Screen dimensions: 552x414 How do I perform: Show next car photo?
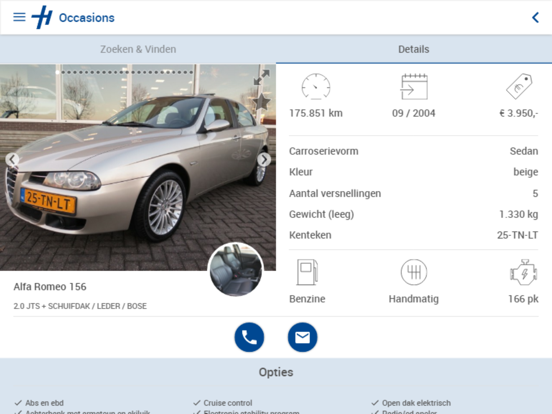[264, 159]
